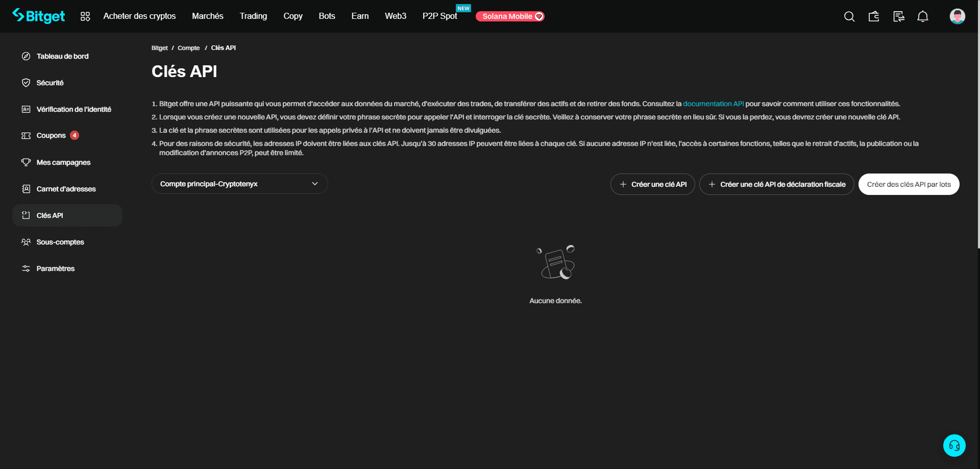Open the Trading menu
Image resolution: width=980 pixels, height=469 pixels.
tap(253, 16)
